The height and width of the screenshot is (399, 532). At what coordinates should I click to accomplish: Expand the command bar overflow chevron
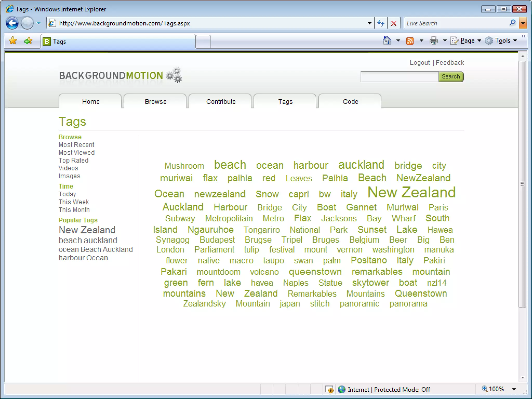pyautogui.click(x=523, y=36)
